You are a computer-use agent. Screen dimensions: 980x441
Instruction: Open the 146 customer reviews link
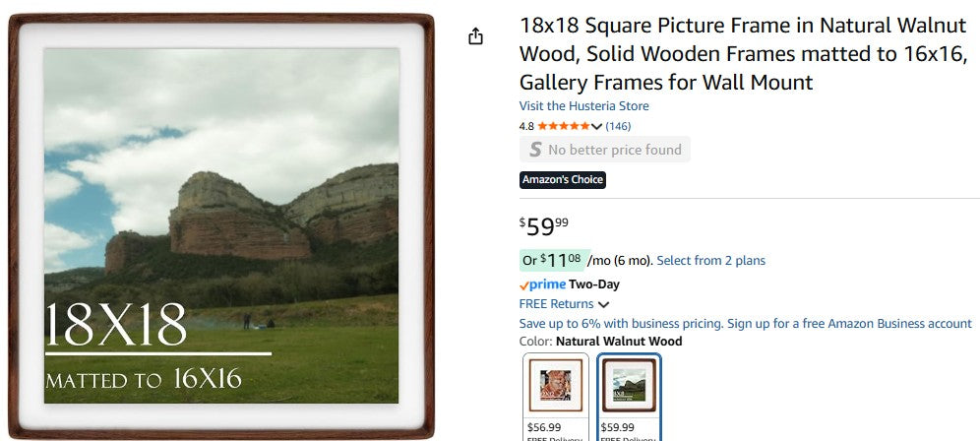(x=618, y=126)
